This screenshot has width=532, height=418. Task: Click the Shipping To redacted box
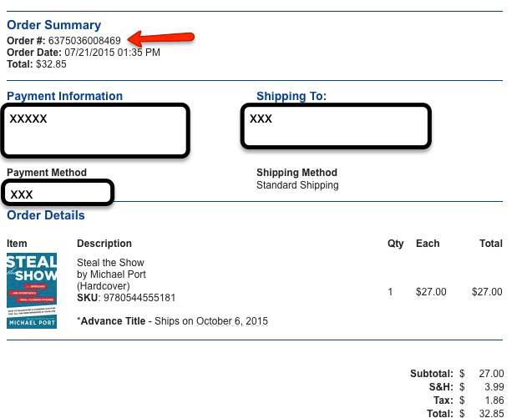point(336,126)
